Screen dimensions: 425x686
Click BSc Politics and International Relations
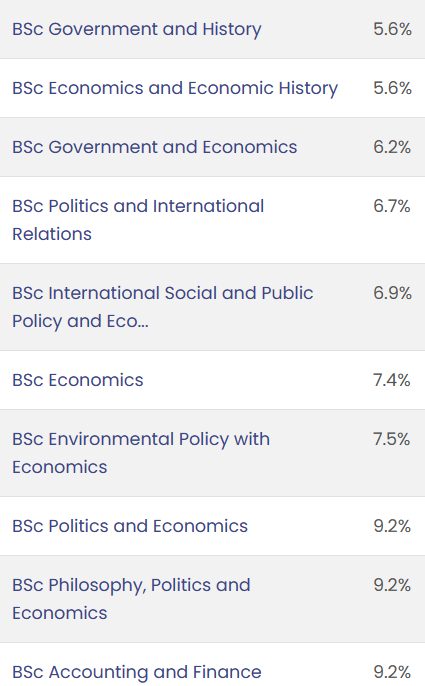[138, 220]
